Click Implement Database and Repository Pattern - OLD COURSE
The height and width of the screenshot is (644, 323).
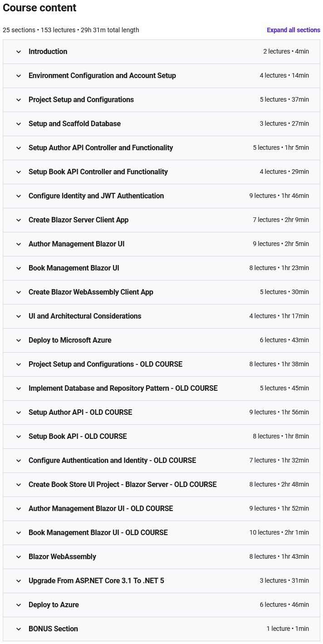coord(123,388)
